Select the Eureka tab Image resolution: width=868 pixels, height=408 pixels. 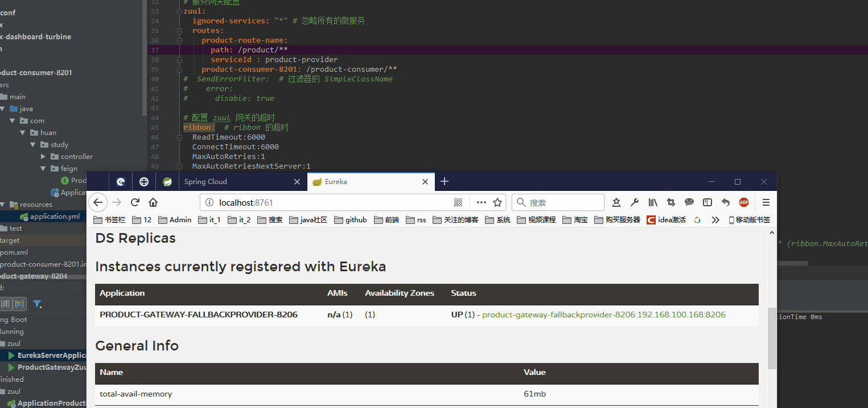[x=371, y=182]
